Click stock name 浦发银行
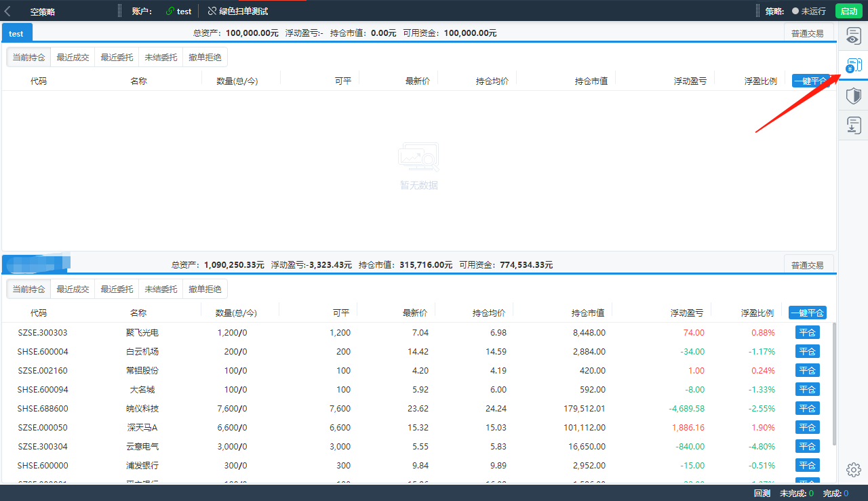 point(142,466)
